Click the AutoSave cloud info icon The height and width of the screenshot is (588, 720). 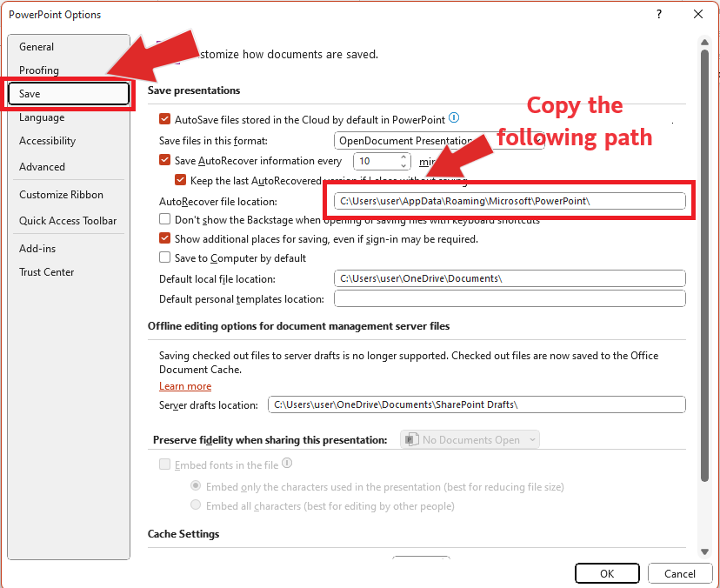coord(452,117)
